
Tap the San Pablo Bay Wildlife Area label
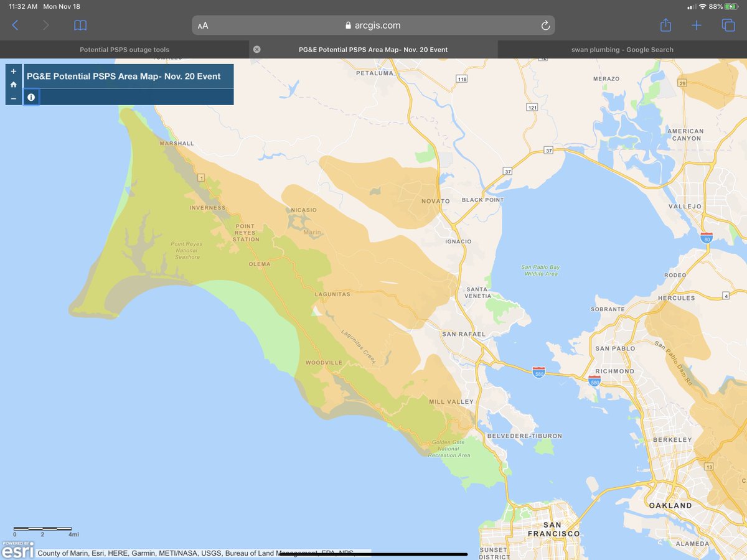coord(540,271)
